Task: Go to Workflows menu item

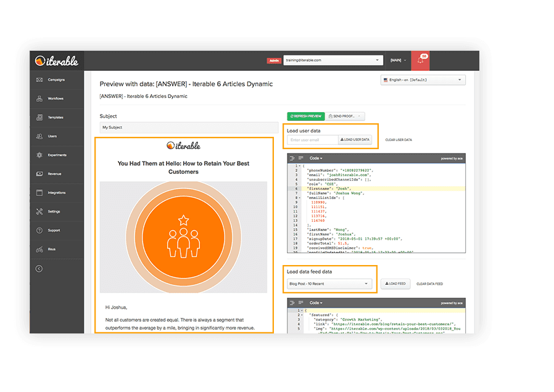Action: click(x=56, y=99)
